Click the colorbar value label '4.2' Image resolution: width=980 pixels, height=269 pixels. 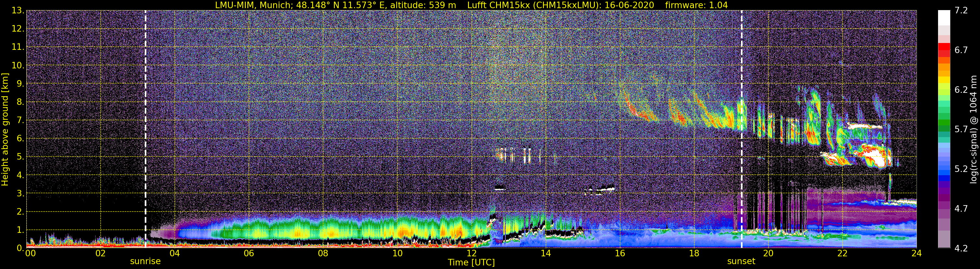[x=961, y=248]
